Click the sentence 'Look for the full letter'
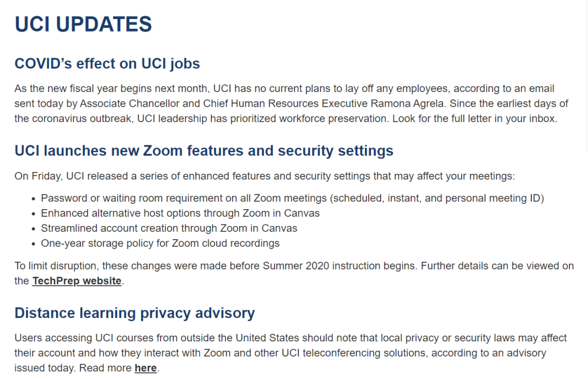Viewport: 588px width, 379px height. click(475, 119)
